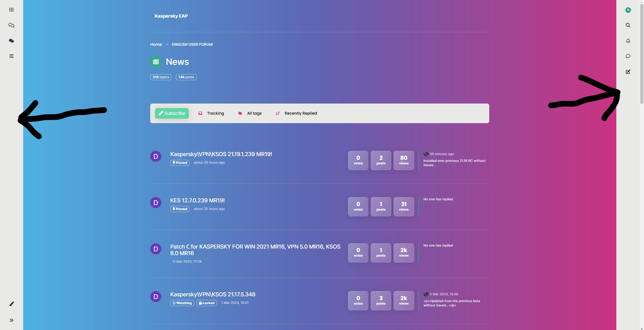Click the 3 posts stat box
Image resolution: width=644 pixels, height=330 pixels.
tap(381, 301)
